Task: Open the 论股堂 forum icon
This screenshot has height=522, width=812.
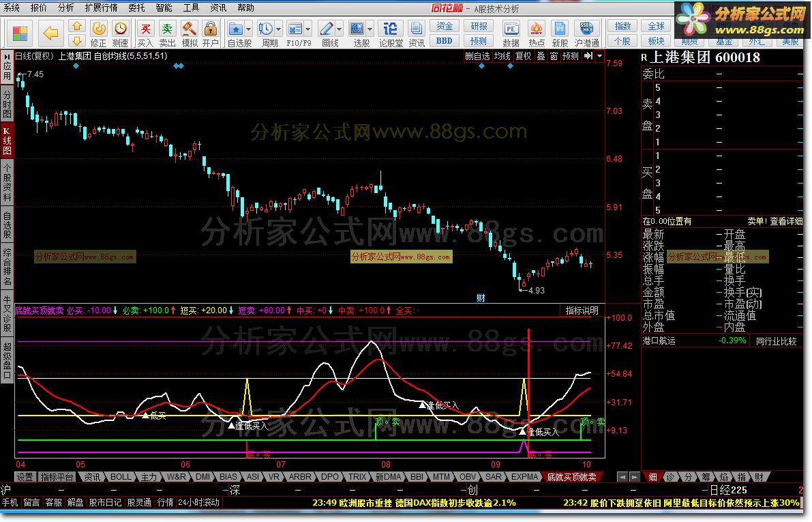Action: click(x=391, y=33)
